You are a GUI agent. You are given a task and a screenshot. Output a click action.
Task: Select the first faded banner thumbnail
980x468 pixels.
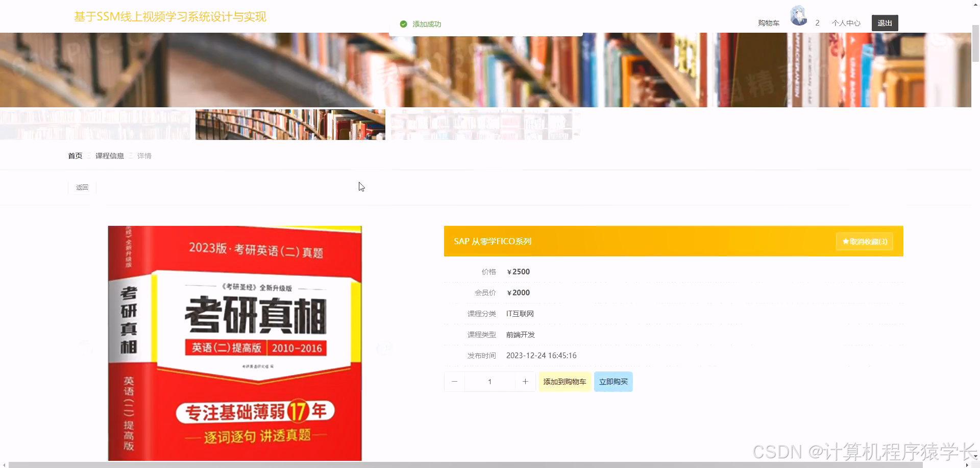pyautogui.click(x=95, y=125)
